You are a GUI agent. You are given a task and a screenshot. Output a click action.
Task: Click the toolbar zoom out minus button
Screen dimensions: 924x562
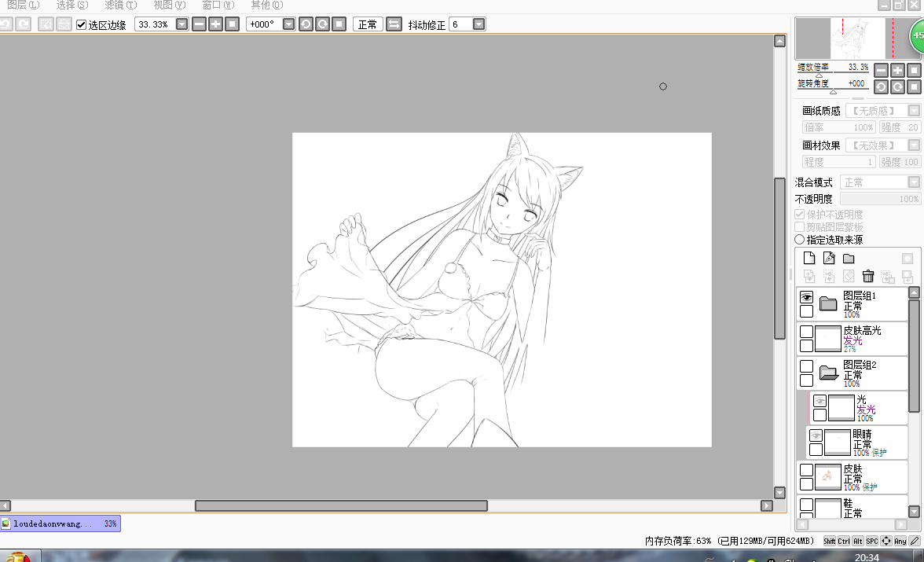(200, 24)
